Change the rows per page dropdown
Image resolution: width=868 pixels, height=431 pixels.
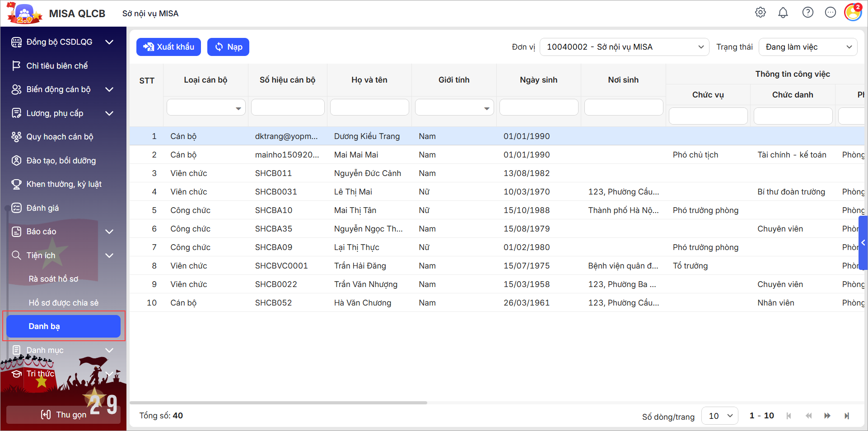point(720,416)
